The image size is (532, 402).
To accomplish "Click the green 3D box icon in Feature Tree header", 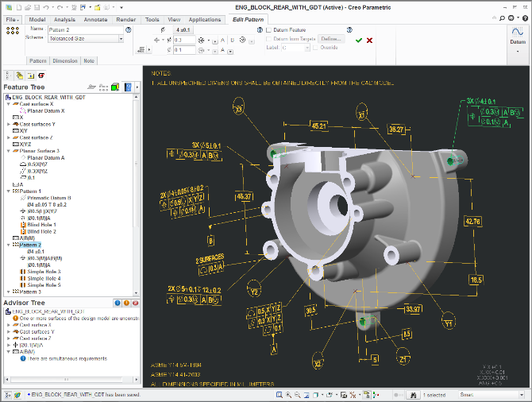I will 115,87.
